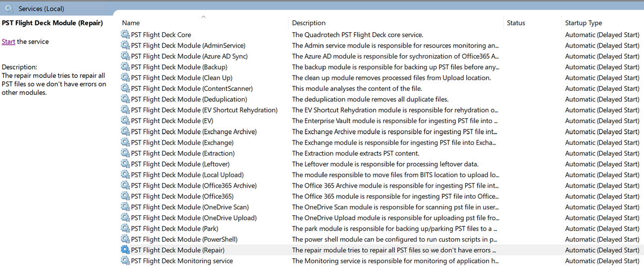Select PST Flight Deck Module (PowerShell) name
This screenshot has height=266, width=644.
(x=184, y=239)
